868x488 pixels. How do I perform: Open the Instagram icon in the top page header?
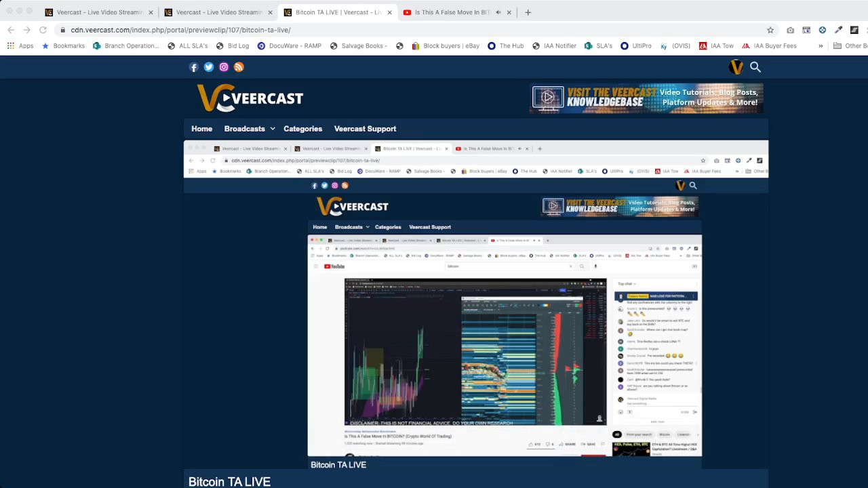(224, 67)
